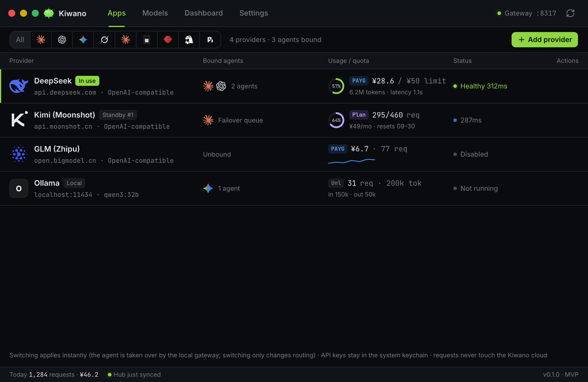Filter by the black-and-white hooded figure icon
This screenshot has width=588, height=382.
[x=189, y=40]
